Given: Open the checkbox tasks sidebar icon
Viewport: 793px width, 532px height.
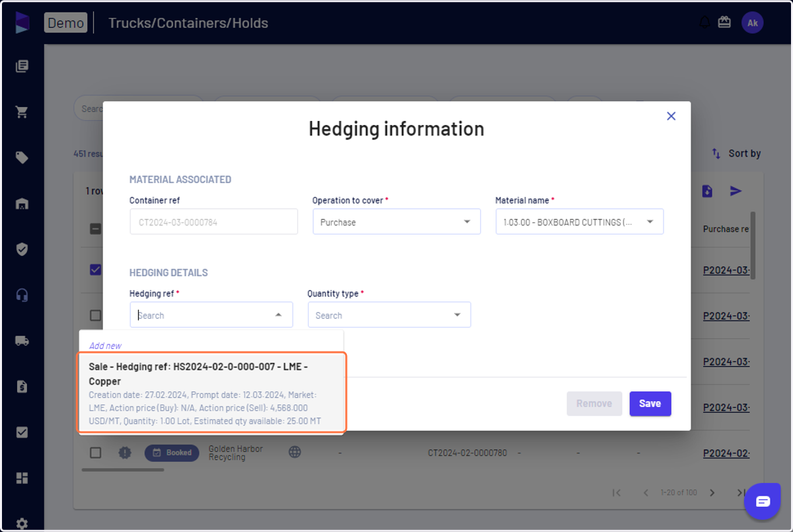Looking at the screenshot, I should 22,432.
